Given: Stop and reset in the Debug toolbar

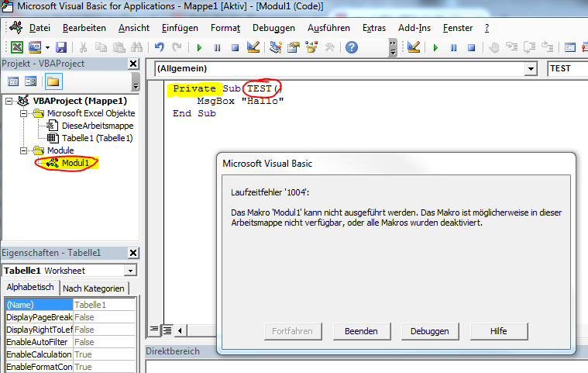Looking at the screenshot, I should (x=471, y=47).
